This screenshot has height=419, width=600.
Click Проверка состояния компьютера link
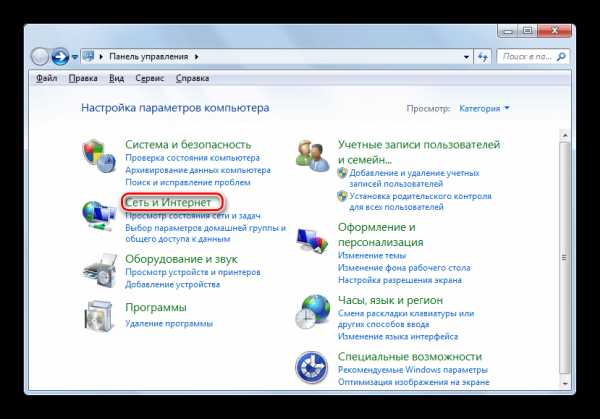coord(192,158)
